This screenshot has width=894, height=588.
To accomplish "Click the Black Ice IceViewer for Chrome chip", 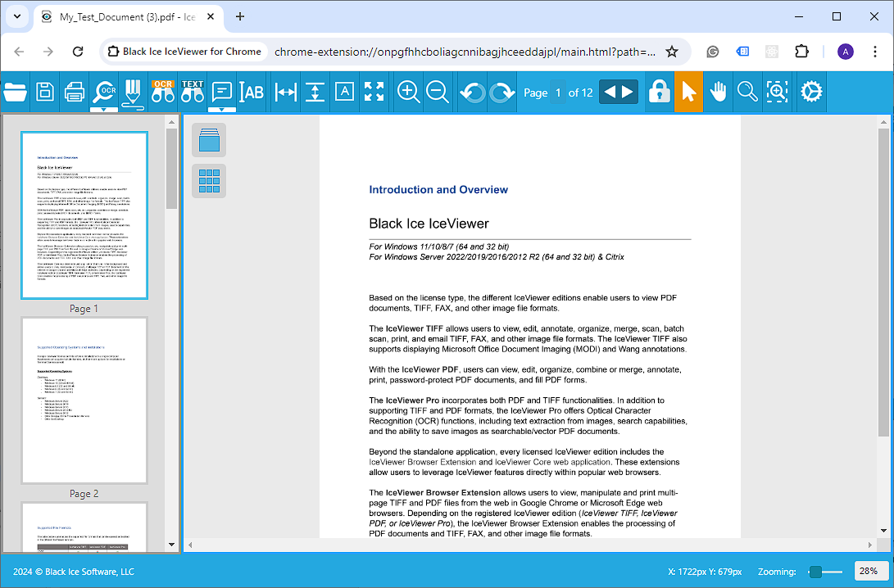I will click(x=184, y=52).
